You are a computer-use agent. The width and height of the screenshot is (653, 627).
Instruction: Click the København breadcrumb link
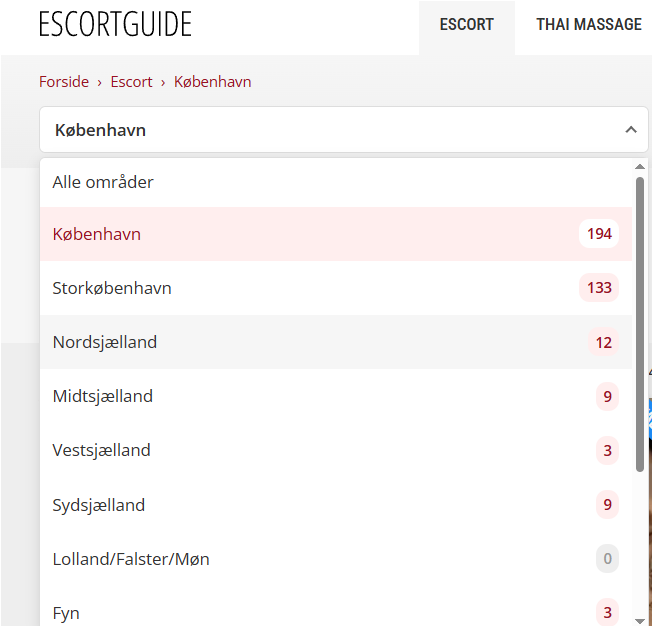pyautogui.click(x=212, y=82)
